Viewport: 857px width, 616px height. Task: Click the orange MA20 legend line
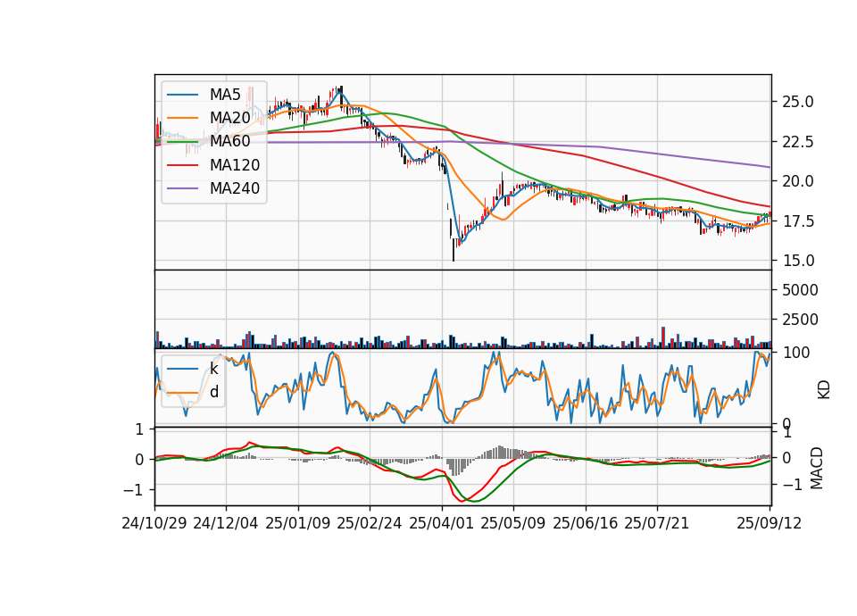(x=182, y=118)
